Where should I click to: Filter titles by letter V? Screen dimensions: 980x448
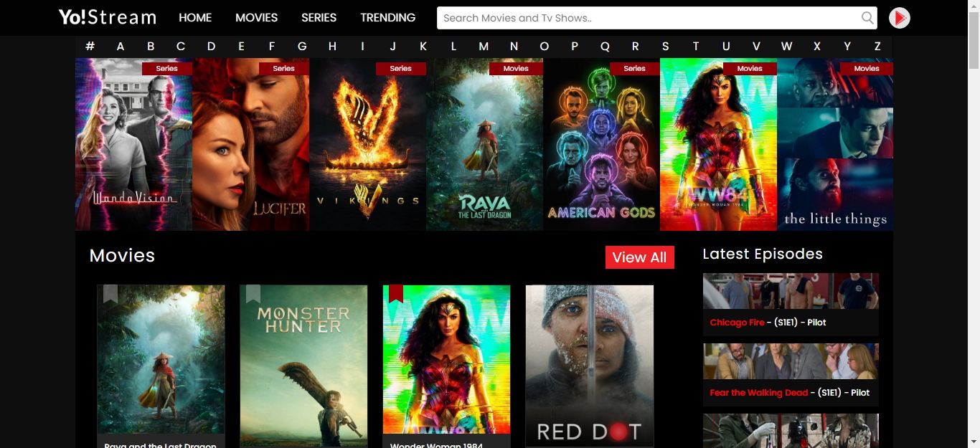[756, 46]
